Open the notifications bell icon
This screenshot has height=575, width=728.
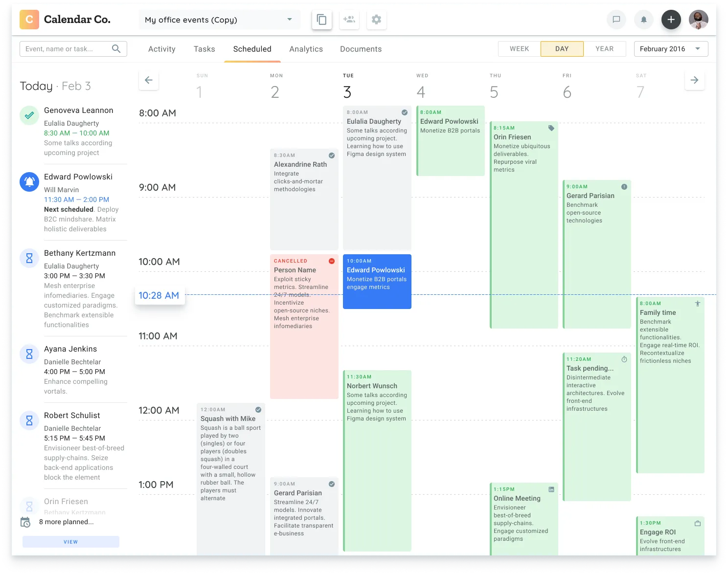pyautogui.click(x=643, y=20)
